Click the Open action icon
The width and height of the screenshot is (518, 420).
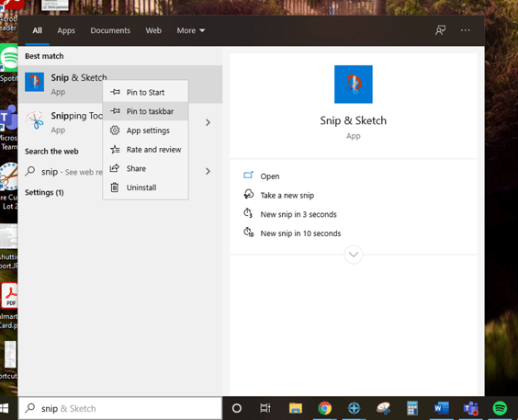(248, 176)
